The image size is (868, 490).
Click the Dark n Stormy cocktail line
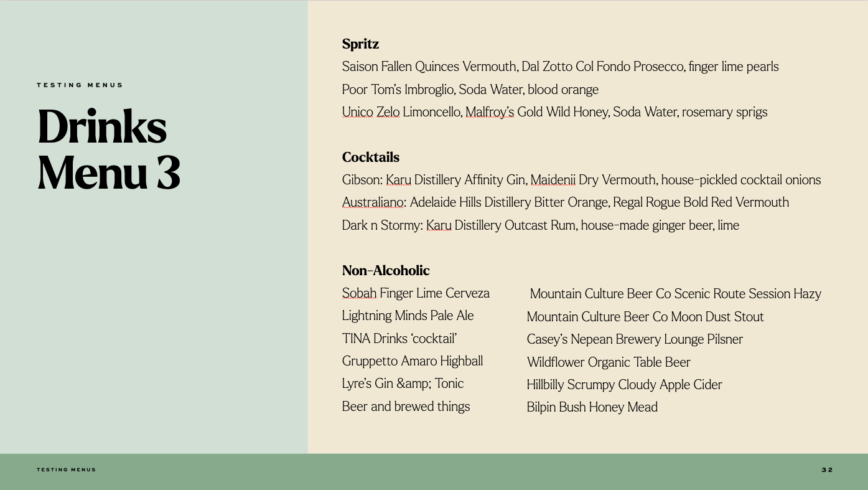point(541,225)
